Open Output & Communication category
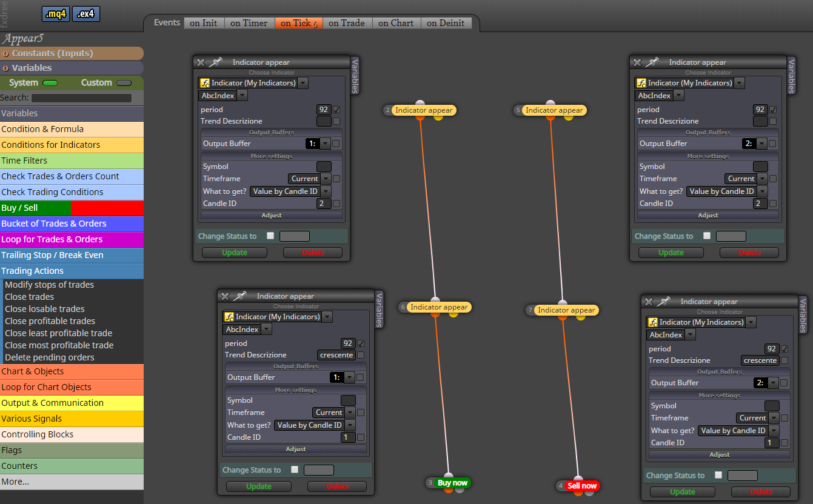 coord(72,403)
